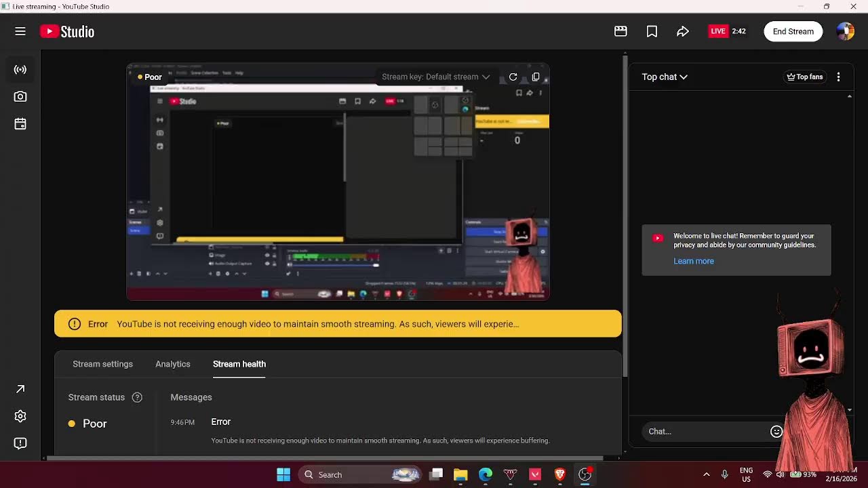868x488 pixels.
Task: Click the share arrow icon
Action: click(x=683, y=31)
